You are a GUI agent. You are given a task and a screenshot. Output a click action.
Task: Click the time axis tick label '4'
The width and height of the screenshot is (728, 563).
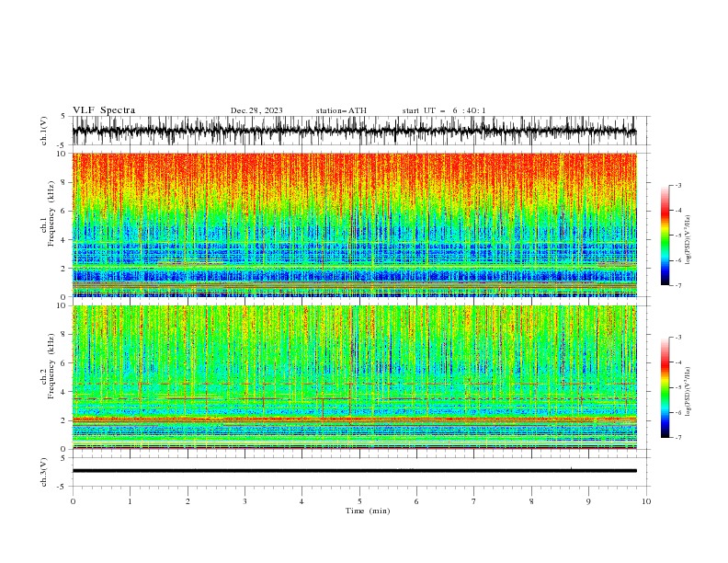(301, 501)
